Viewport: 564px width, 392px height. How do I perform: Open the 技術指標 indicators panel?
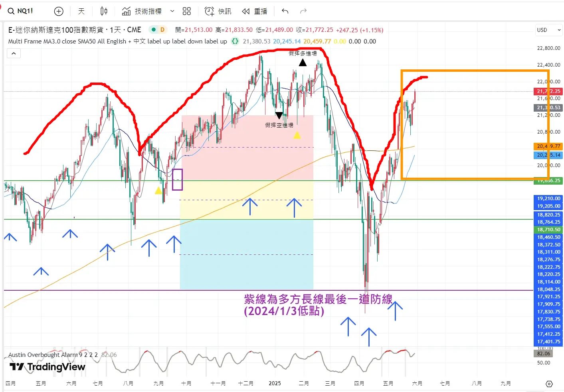(x=142, y=11)
